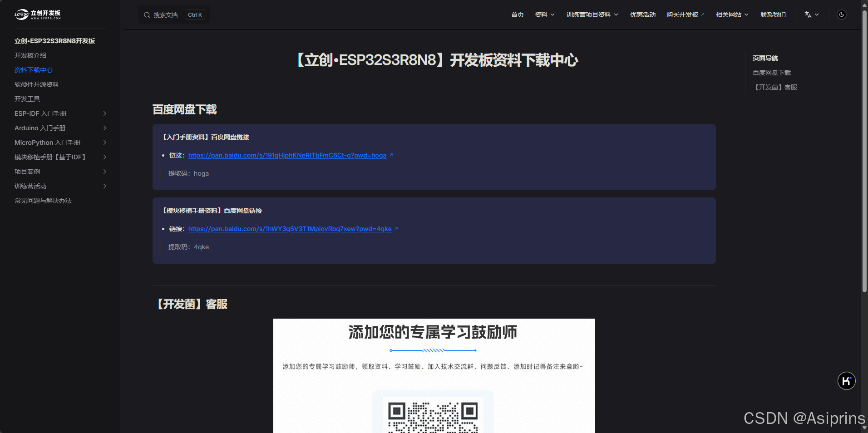Click the arrow icon after the hoga Baidu link

pyautogui.click(x=390, y=155)
